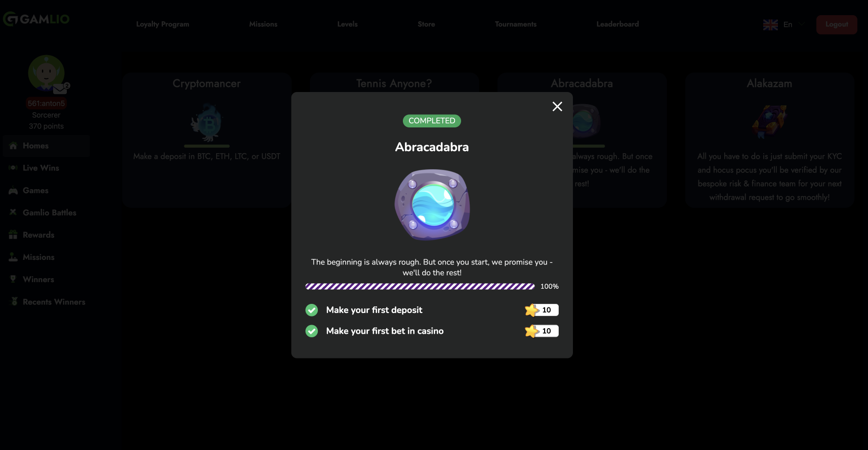
Task: Select Gamlio Battles in the sidebar
Action: [x=50, y=213]
